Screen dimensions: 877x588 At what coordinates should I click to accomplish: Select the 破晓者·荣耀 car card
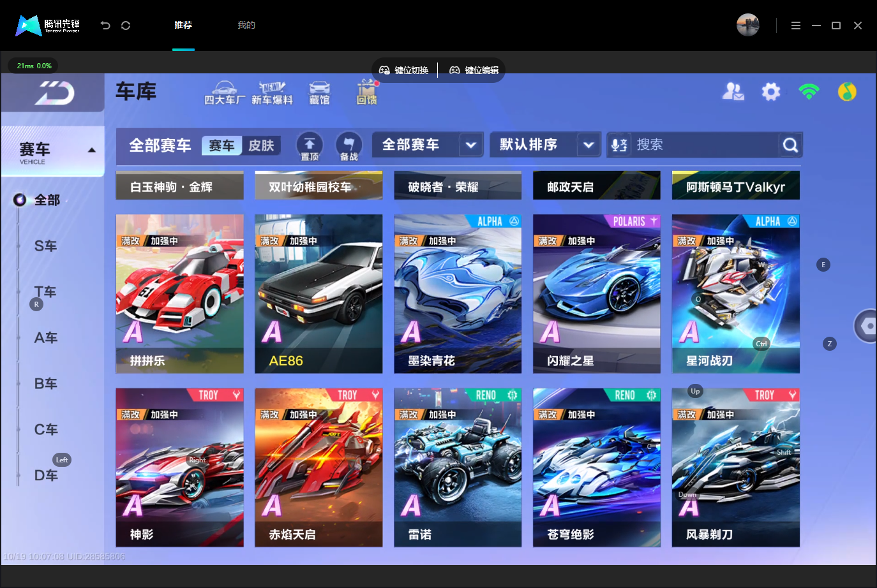458,186
